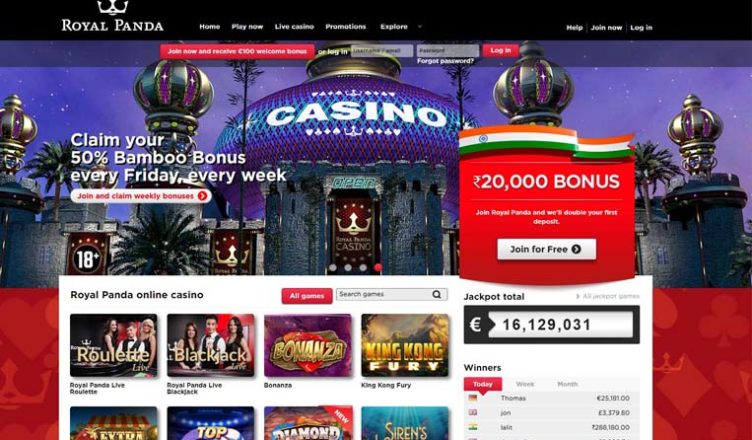Open the Bonanza game thumbnail
Image resolution: width=752 pixels, height=440 pixels.
coord(308,345)
